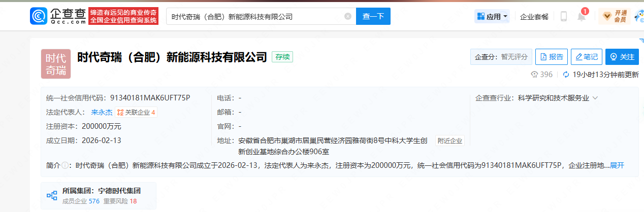
Task: Click the Qcc.com logo
Action: [57, 16]
